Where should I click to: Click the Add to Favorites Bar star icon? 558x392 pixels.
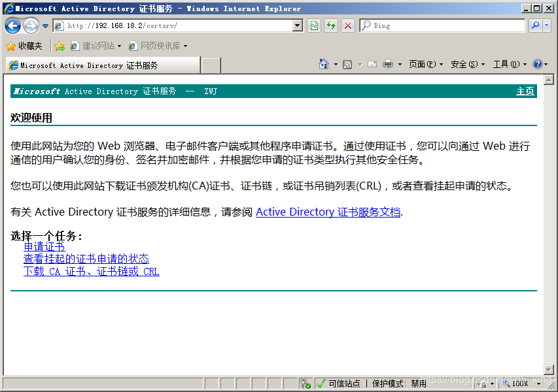point(60,46)
